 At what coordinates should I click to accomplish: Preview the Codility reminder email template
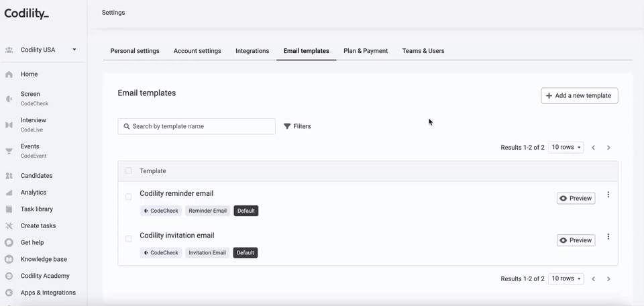[x=576, y=199]
